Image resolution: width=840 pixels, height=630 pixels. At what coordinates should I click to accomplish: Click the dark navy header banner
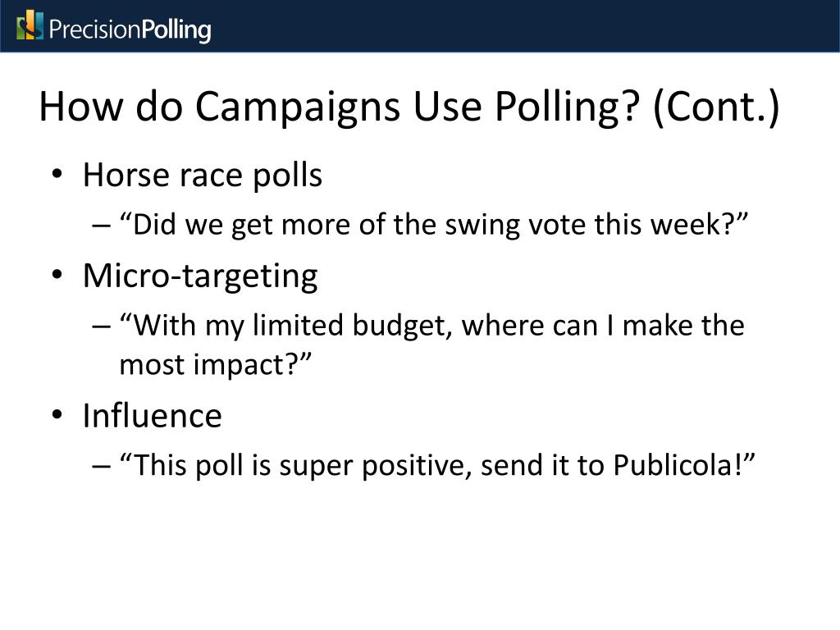pyautogui.click(x=420, y=25)
